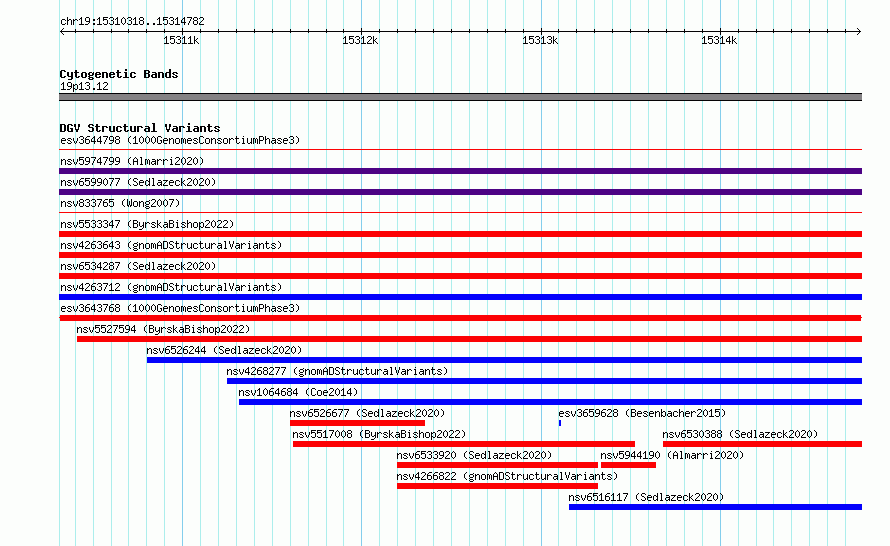Open variant nsv833765 (Wong2007)
Screen dimensions: 890x546
(x=120, y=203)
